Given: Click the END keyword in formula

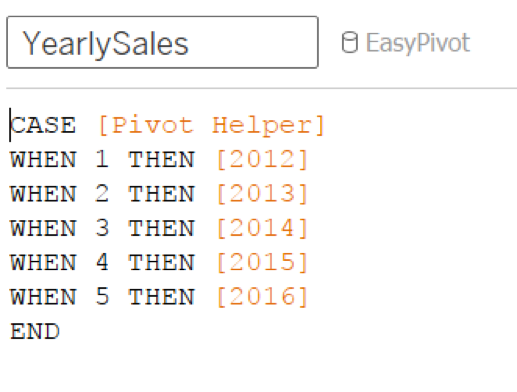Looking at the screenshot, I should click(35, 331).
